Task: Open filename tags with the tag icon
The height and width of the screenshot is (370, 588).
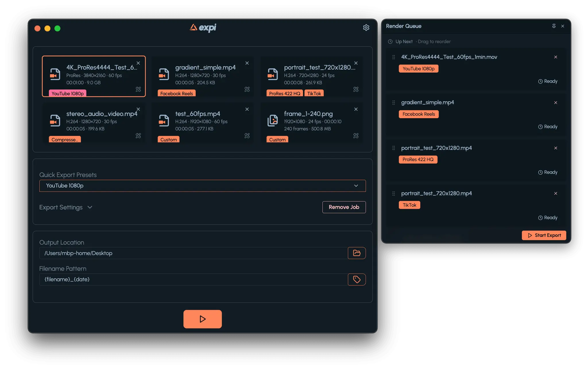Action: 357,279
